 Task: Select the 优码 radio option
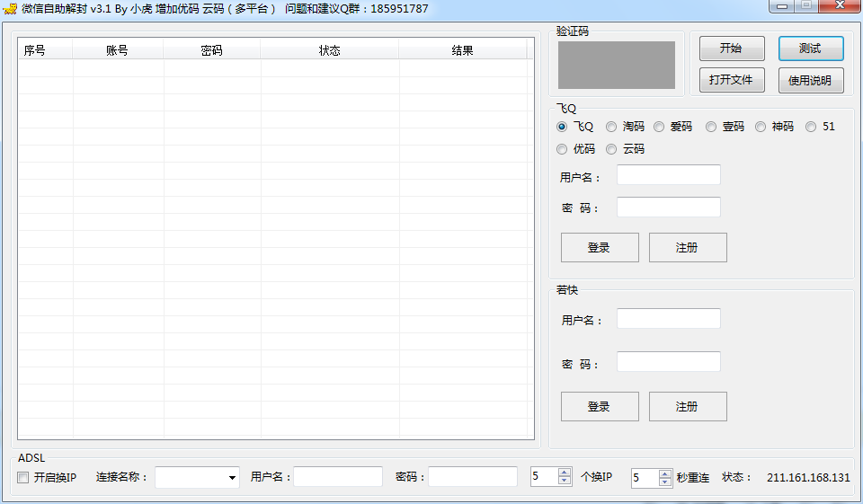click(561, 149)
